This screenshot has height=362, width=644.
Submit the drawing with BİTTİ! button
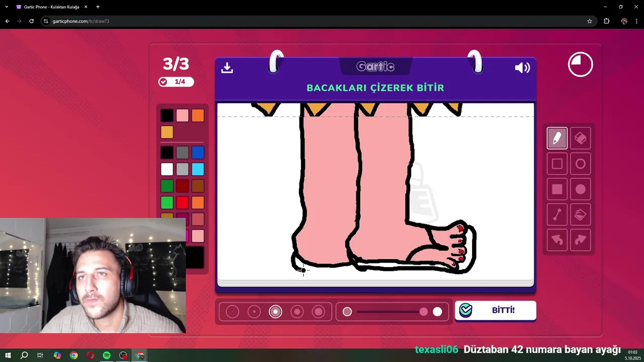point(496,310)
